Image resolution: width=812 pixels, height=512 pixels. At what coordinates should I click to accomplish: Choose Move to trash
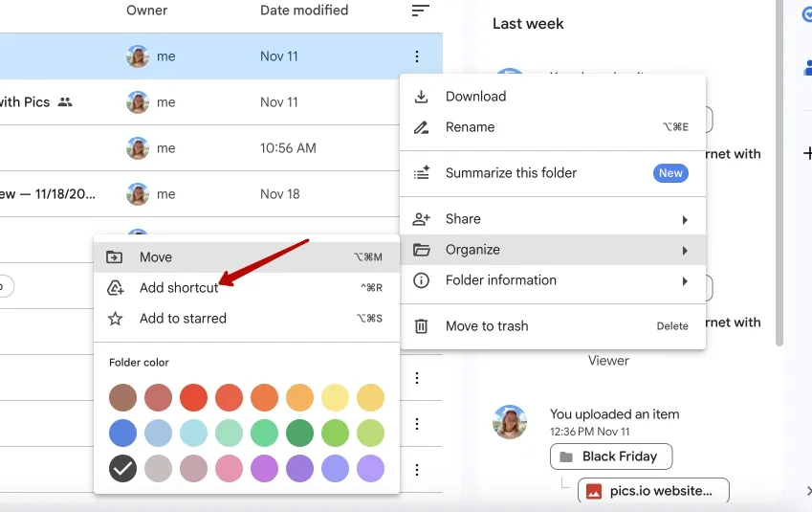[x=553, y=326]
